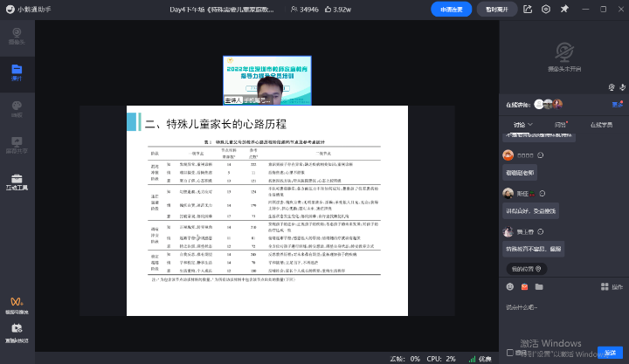Click the 暂时离开 button
Viewport: 629px width, 364px height.
[497, 10]
